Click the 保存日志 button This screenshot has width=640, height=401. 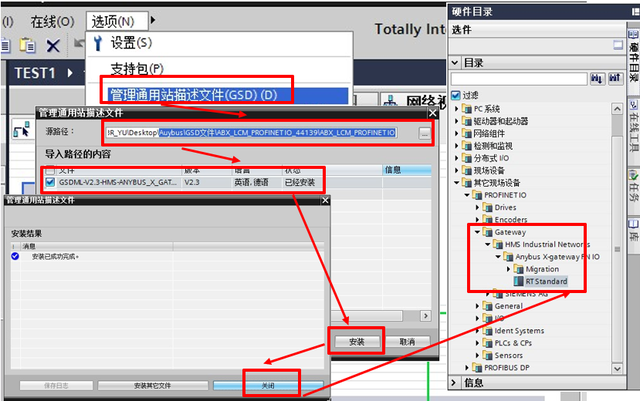coord(56,385)
